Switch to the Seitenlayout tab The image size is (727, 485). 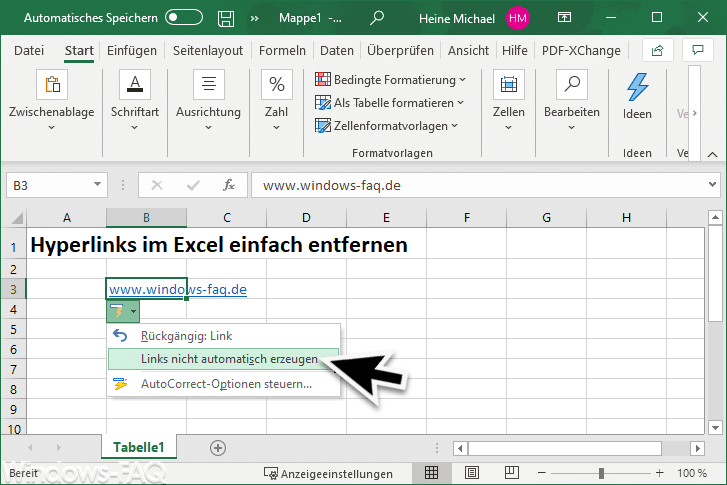tap(208, 51)
